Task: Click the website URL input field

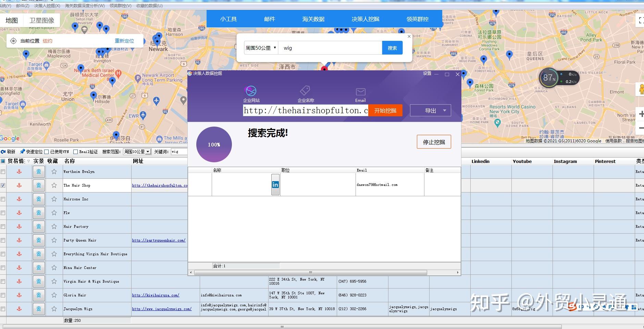Action: pos(306,110)
